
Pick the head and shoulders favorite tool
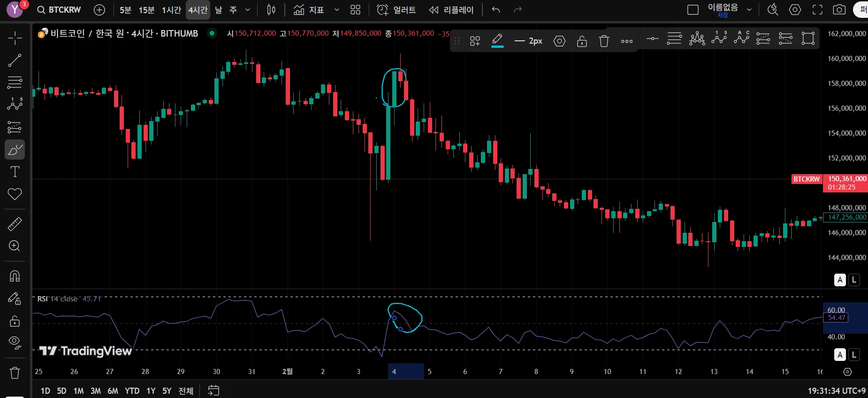tap(697, 38)
